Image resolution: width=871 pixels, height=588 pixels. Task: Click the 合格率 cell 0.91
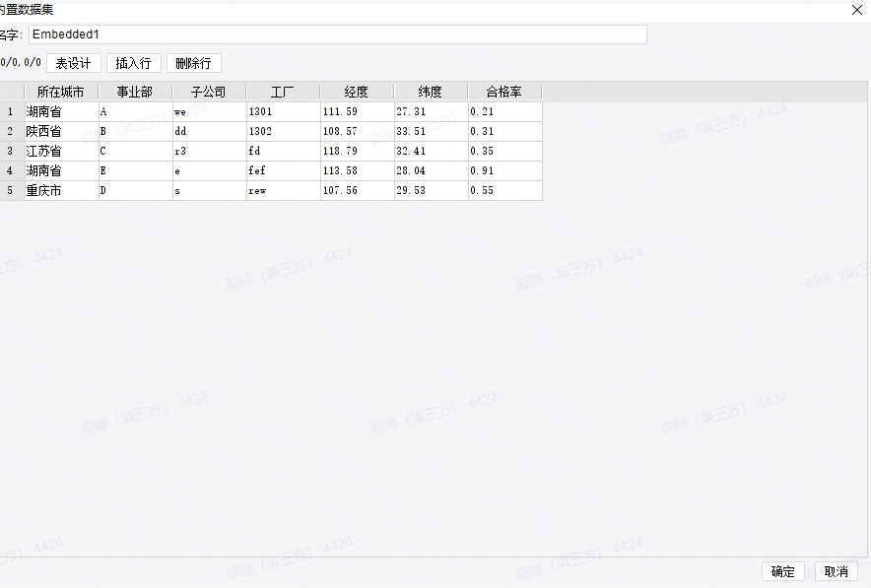click(504, 171)
